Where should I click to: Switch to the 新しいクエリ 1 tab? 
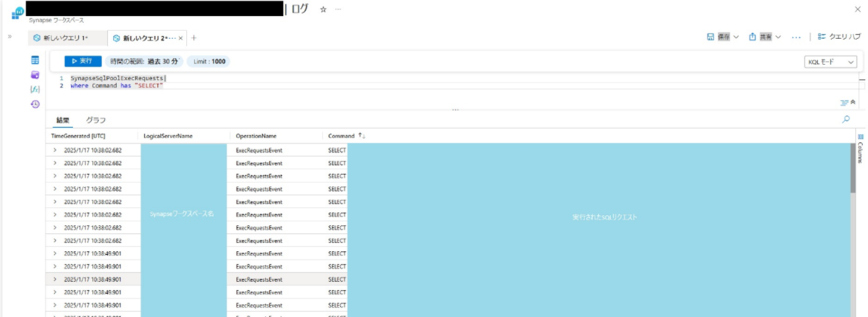66,38
